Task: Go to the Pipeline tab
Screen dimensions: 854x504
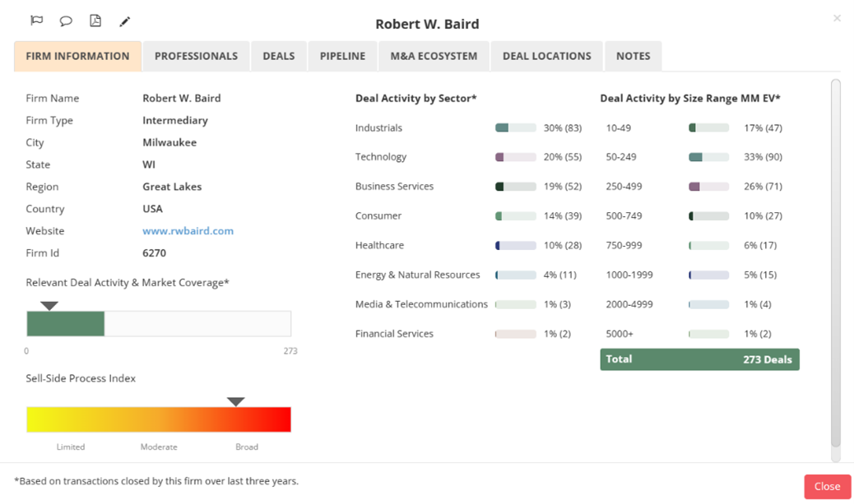Action: [342, 56]
